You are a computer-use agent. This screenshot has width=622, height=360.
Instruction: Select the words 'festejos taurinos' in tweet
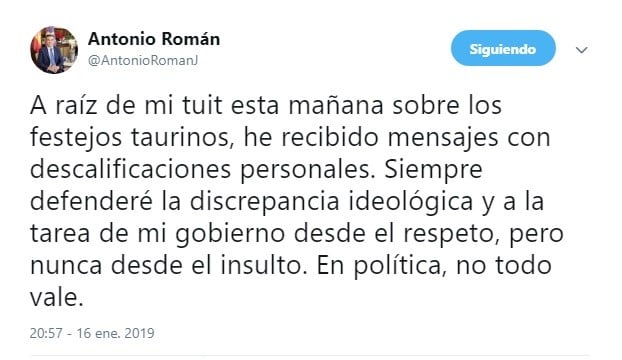[129, 138]
